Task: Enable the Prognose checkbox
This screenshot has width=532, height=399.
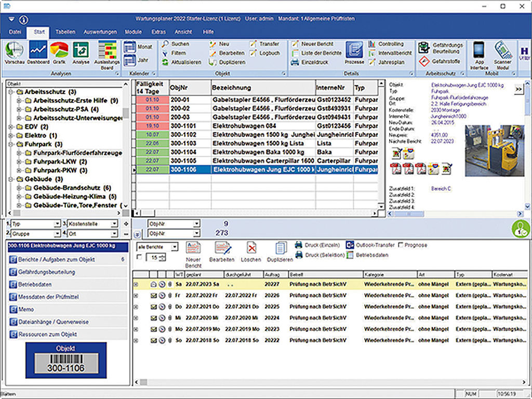Action: pyautogui.click(x=401, y=245)
